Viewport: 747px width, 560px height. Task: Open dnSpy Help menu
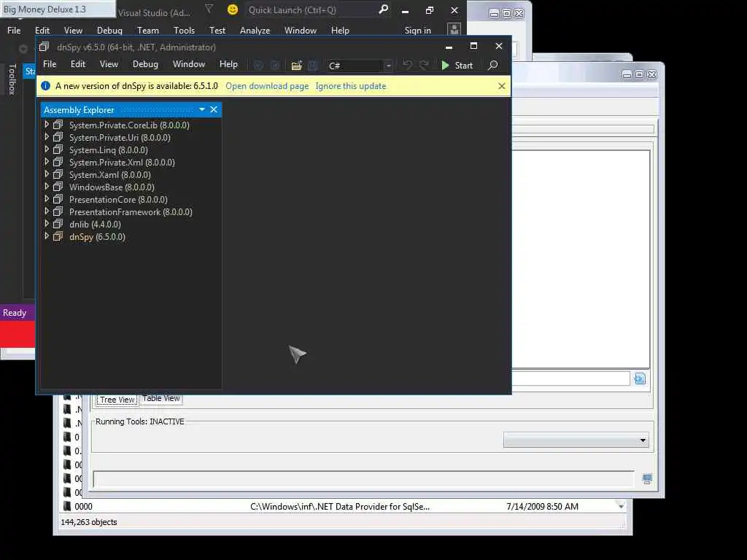228,64
